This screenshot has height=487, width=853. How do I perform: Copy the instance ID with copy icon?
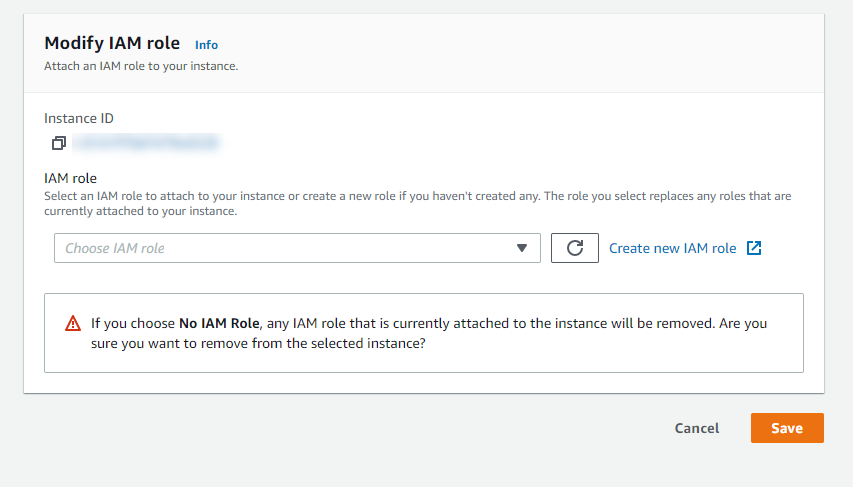[x=59, y=143]
